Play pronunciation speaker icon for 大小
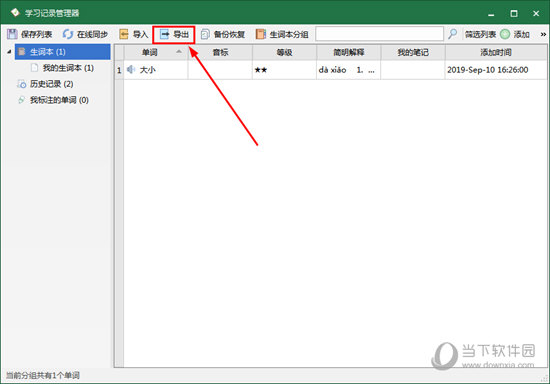The image size is (550, 384). pos(131,69)
